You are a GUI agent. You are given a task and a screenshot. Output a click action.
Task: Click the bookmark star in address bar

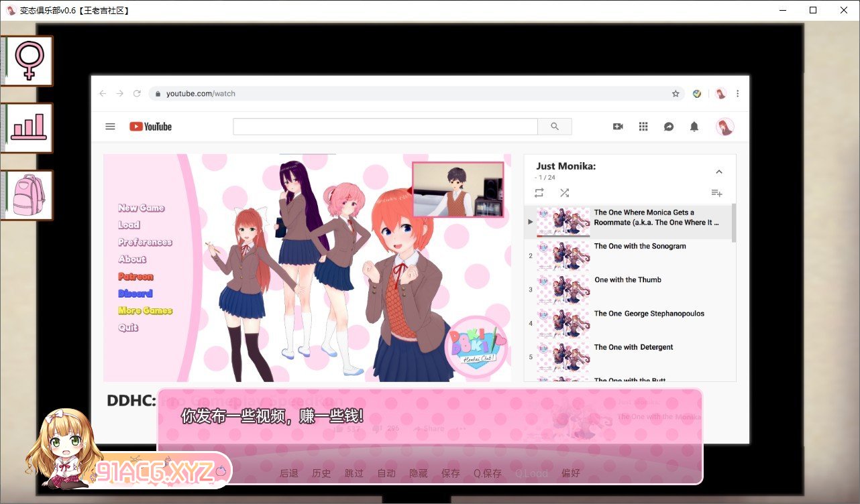676,94
